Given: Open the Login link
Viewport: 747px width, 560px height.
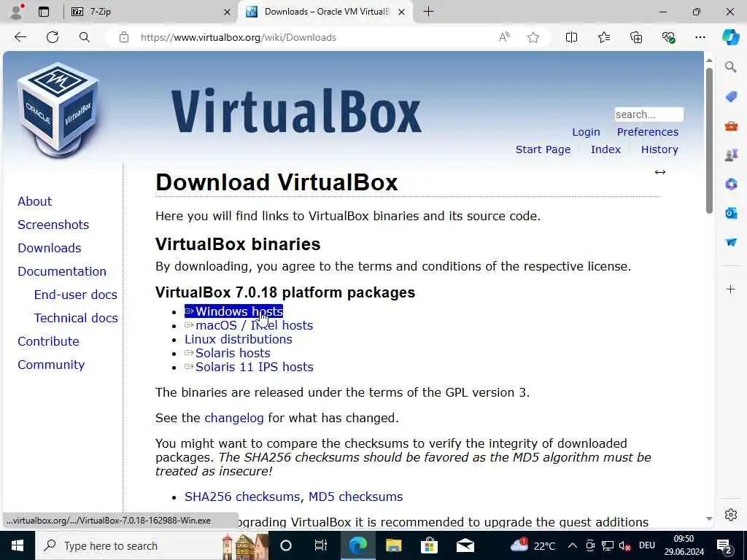Looking at the screenshot, I should pyautogui.click(x=586, y=132).
